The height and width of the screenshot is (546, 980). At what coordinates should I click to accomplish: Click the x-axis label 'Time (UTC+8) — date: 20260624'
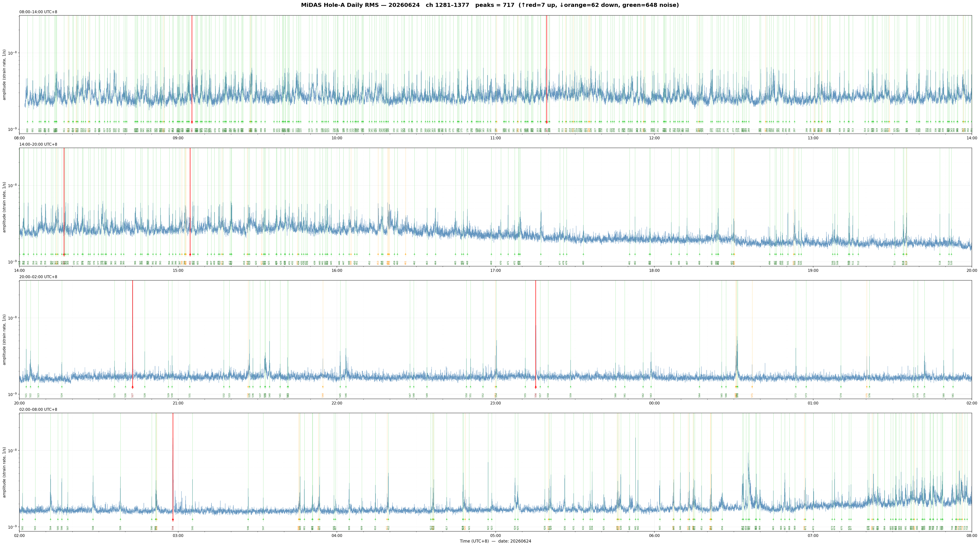click(495, 541)
